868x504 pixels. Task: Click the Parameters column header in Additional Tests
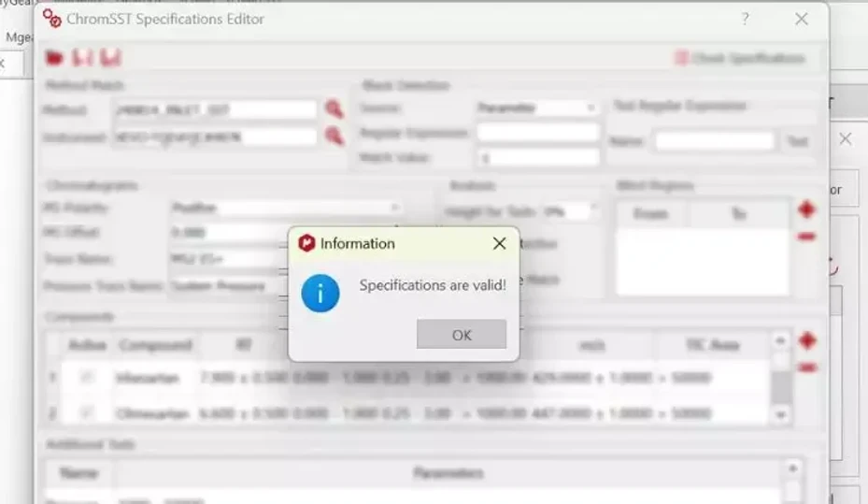coord(448,473)
